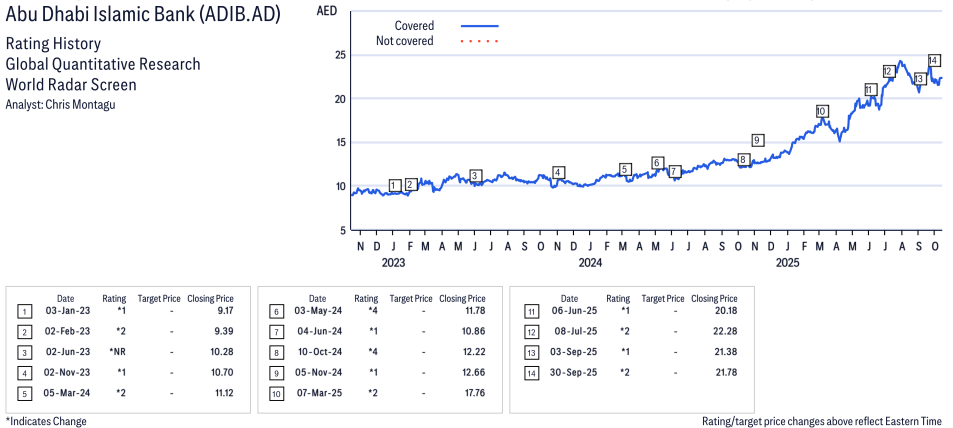Click the 22.28 closing price value
Viewport: 953px width, 428px height.
pos(722,332)
